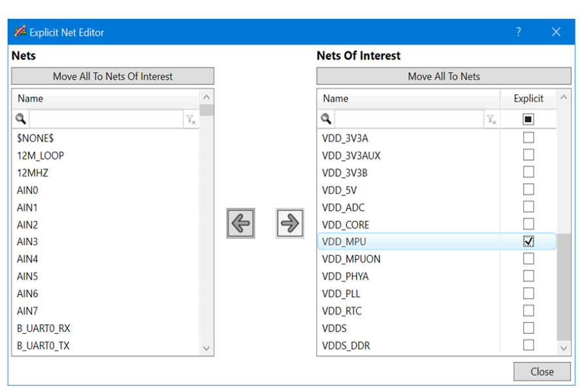
Task: Click the help question mark icon
Action: (x=519, y=32)
